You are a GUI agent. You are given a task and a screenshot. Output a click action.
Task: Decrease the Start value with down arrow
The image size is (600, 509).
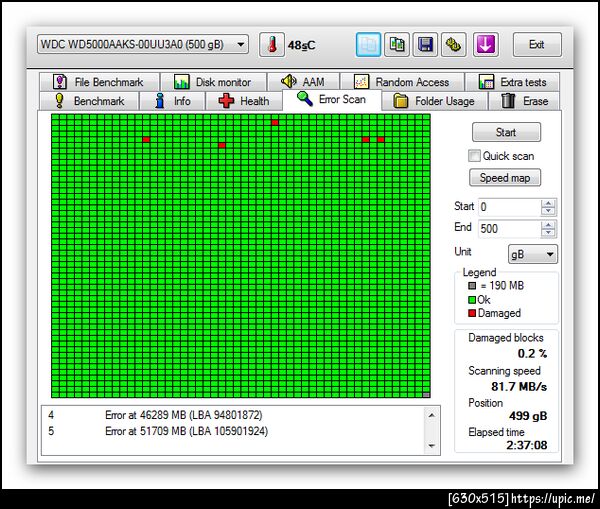point(548,211)
